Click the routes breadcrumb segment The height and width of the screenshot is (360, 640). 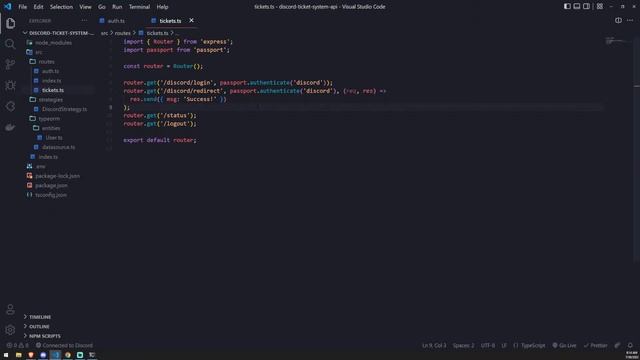pos(122,33)
